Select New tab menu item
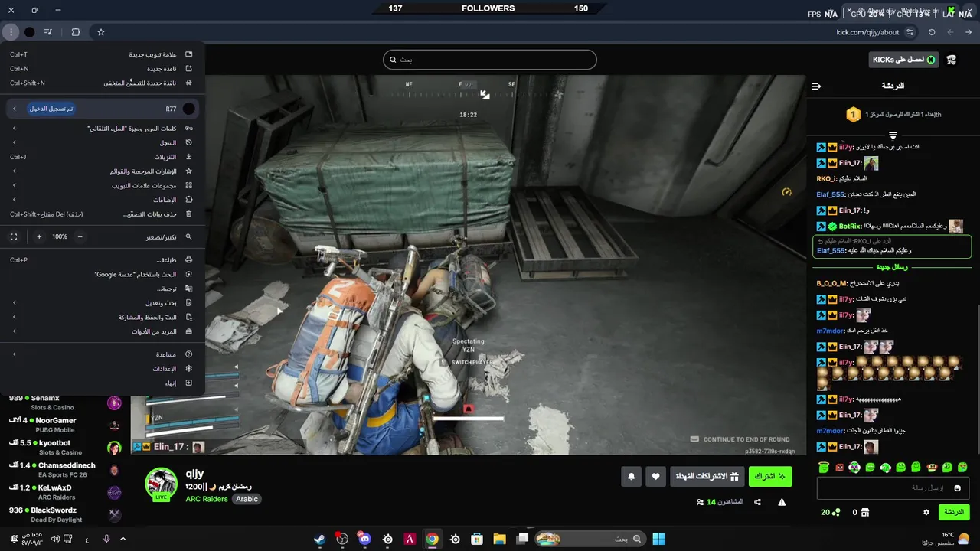Screen dimensions: 980x551 [103, 54]
